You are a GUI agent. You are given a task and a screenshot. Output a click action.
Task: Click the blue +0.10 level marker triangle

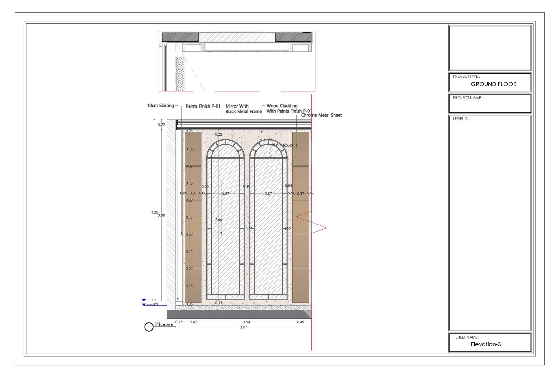click(x=144, y=300)
